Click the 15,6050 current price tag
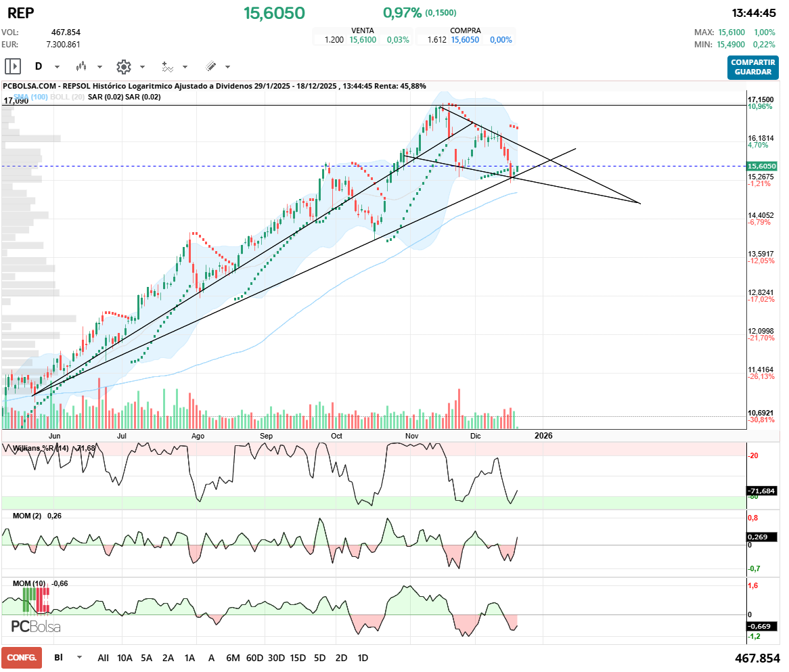The image size is (789, 672). 761,166
